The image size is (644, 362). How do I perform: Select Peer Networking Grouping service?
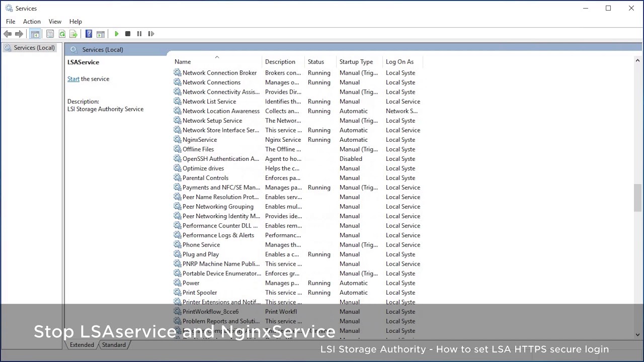(x=218, y=207)
